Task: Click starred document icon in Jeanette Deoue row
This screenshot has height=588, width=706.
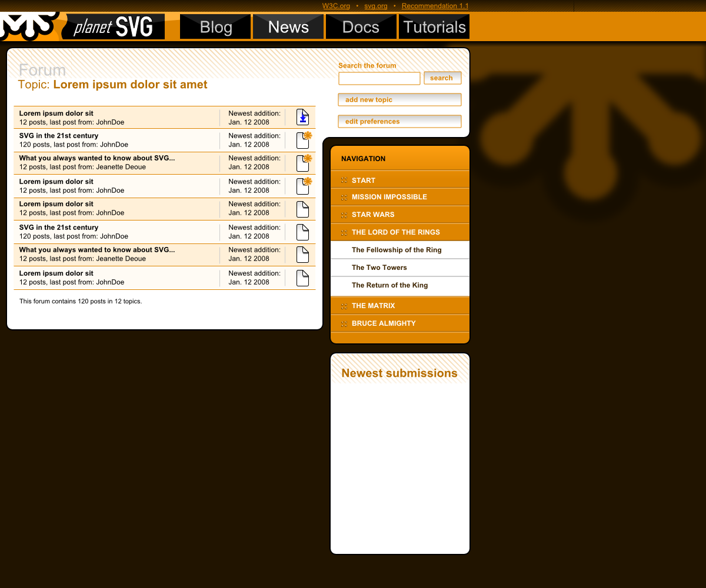Action: [x=303, y=163]
